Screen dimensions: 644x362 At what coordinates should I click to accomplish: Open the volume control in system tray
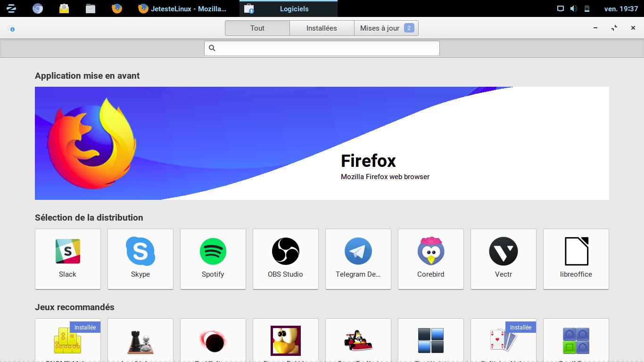[x=573, y=8]
